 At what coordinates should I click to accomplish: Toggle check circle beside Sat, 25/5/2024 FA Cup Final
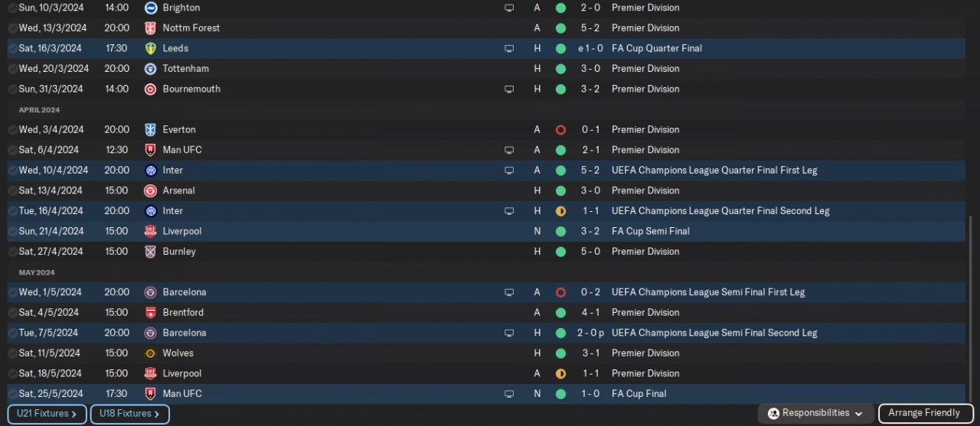point(12,394)
